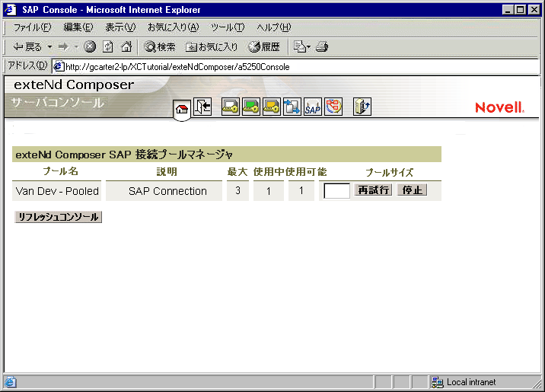Click the Stop loading icon

90,46
